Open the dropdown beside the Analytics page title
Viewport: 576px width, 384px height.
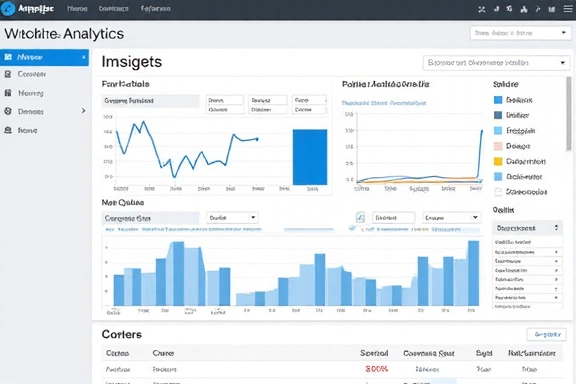point(520,33)
